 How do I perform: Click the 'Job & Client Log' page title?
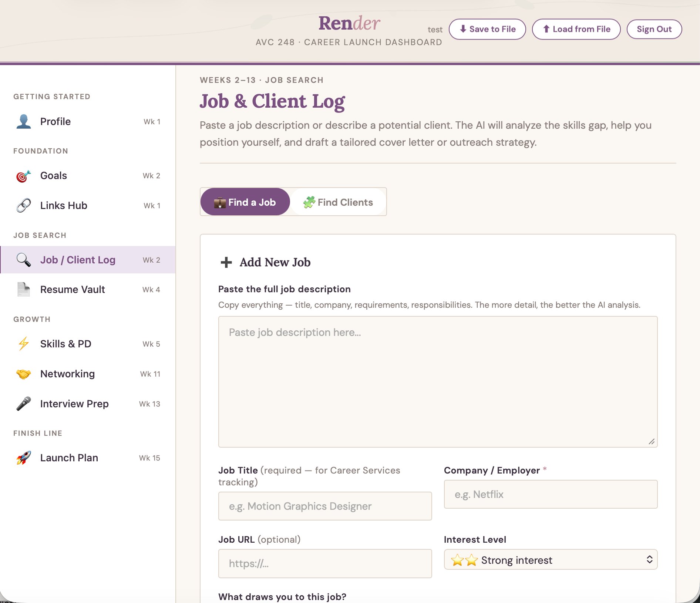pos(272,101)
